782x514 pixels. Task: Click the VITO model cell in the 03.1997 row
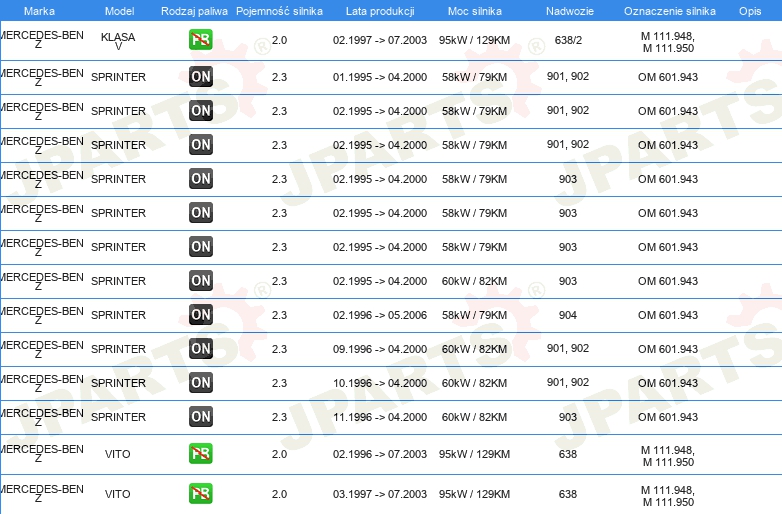(118, 494)
